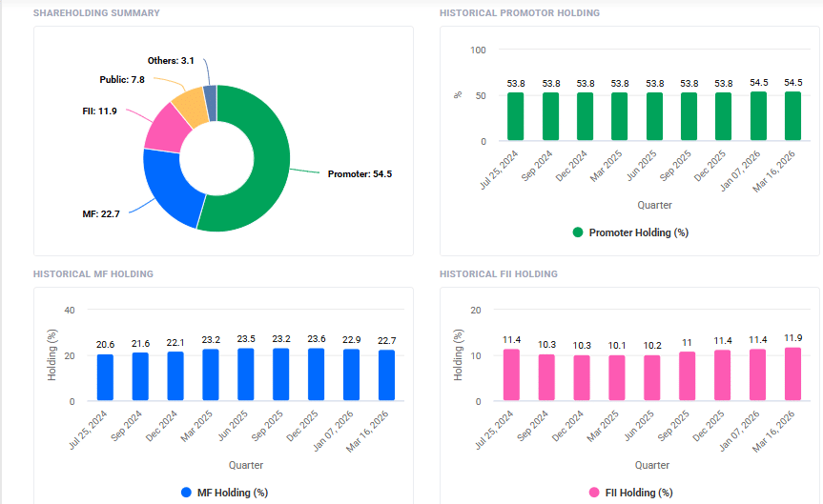Image resolution: width=823 pixels, height=504 pixels.
Task: Click the green legend dot for Promoter Holding
Action: tap(578, 232)
